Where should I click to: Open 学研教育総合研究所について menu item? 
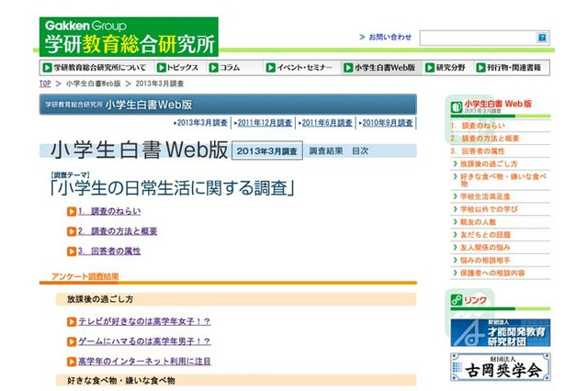[x=95, y=67]
